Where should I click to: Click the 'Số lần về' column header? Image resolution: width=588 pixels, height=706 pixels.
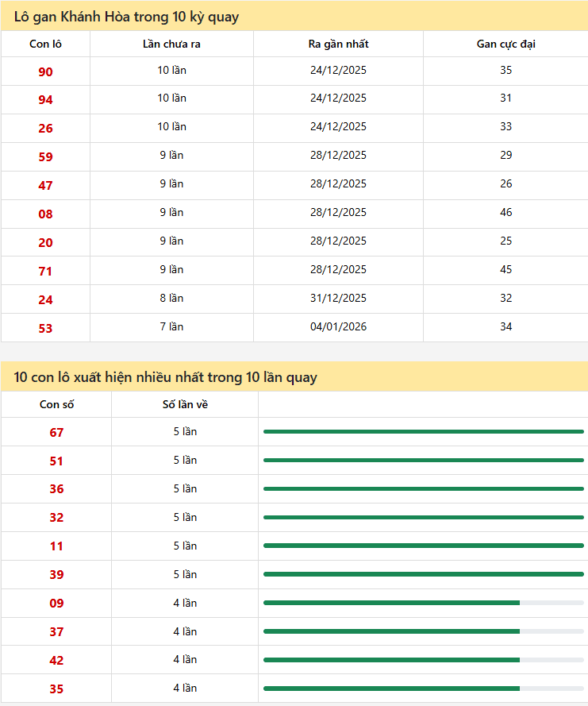point(185,405)
